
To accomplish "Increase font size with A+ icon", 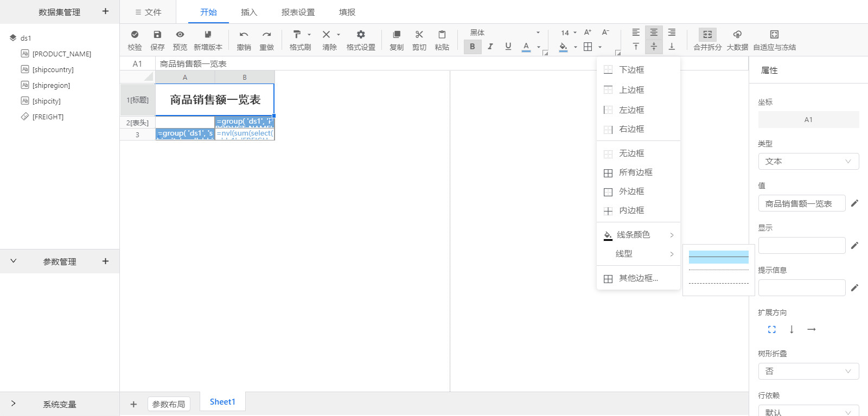I will point(588,33).
